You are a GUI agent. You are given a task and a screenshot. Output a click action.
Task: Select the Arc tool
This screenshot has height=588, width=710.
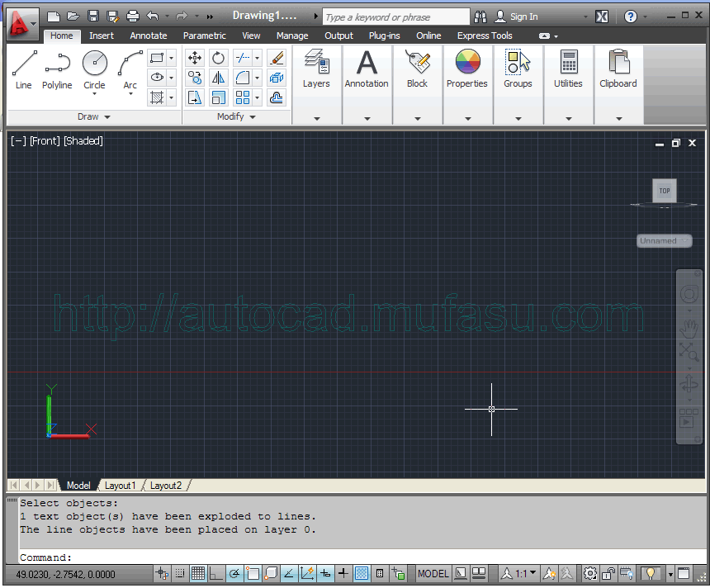click(130, 69)
